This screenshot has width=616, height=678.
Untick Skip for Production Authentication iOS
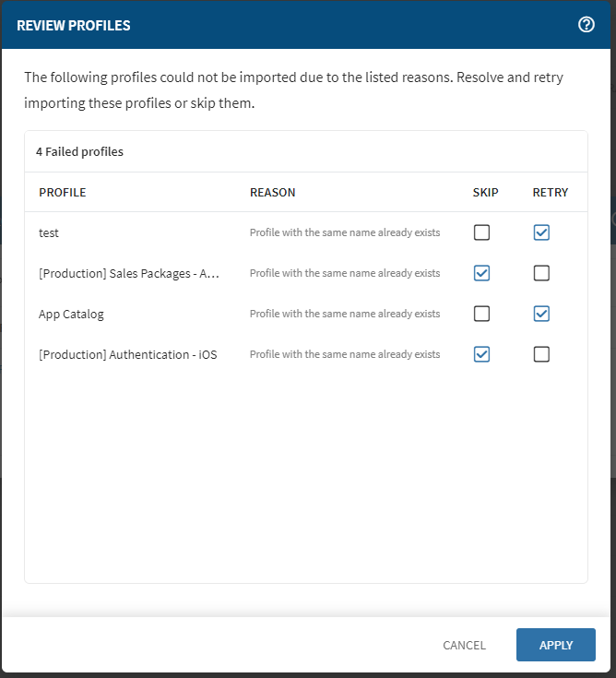tap(481, 354)
